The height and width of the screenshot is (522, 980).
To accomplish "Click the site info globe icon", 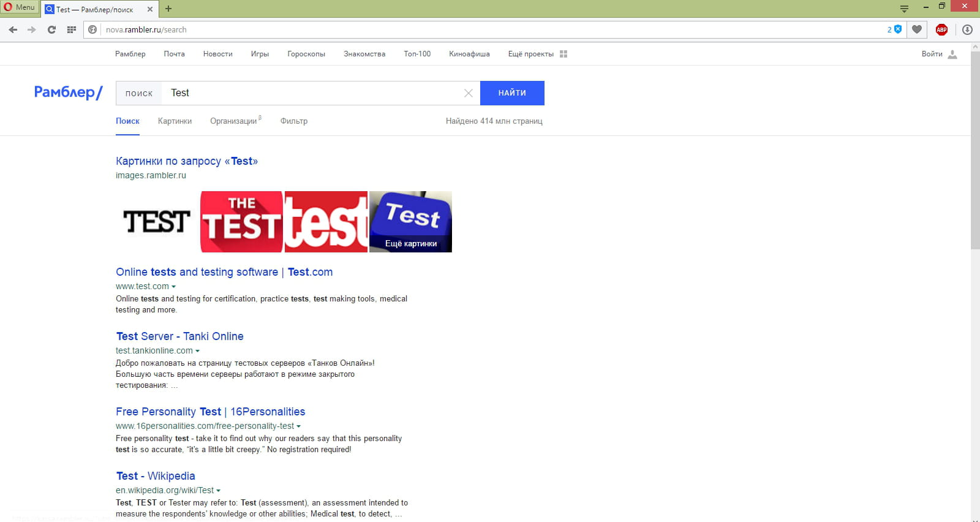I will click(92, 29).
